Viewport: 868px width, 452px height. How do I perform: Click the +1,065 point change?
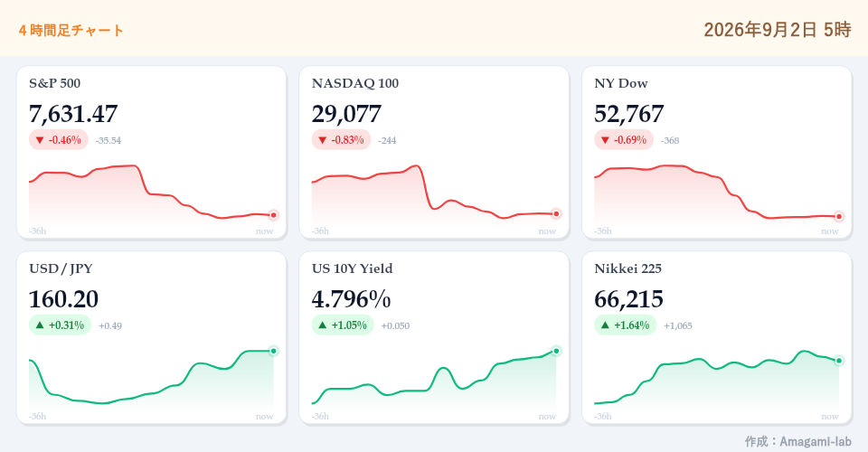[678, 325]
